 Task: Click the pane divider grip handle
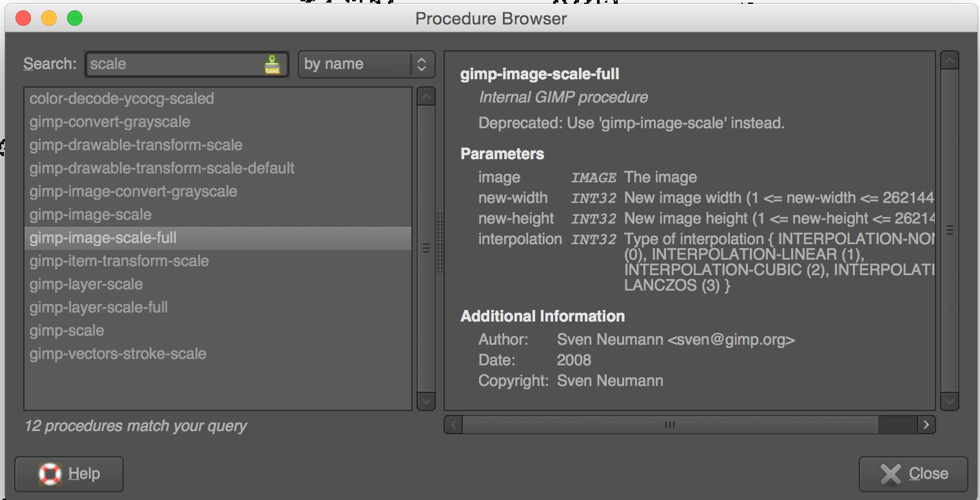440,243
